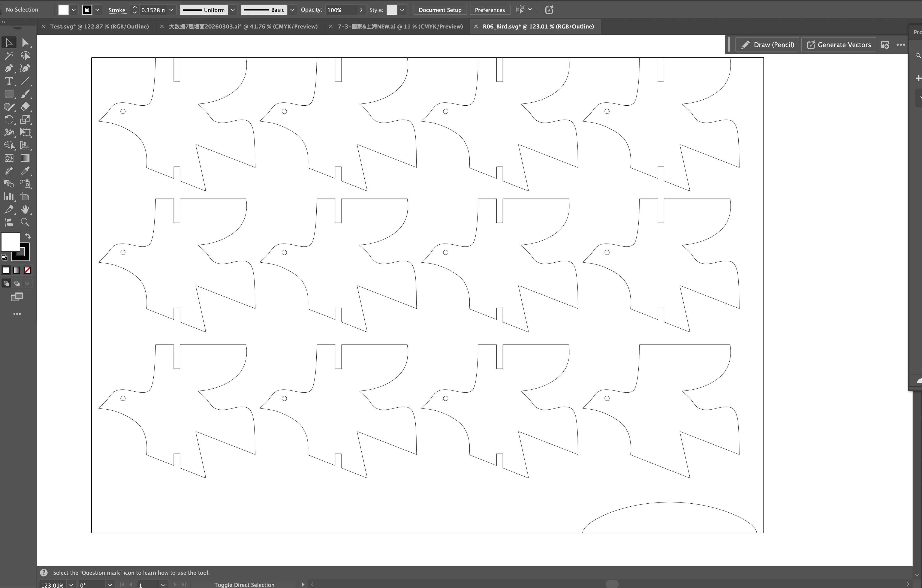Activate the Zoom tool
Image resolution: width=922 pixels, height=588 pixels.
point(25,222)
